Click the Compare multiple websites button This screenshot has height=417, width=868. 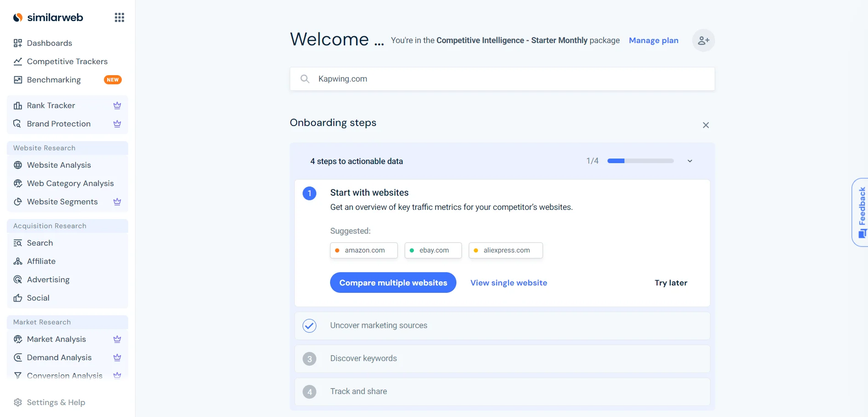pyautogui.click(x=393, y=283)
